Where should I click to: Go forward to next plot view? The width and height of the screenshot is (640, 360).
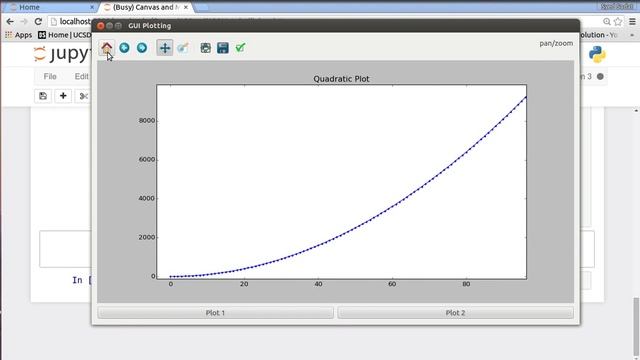point(142,48)
